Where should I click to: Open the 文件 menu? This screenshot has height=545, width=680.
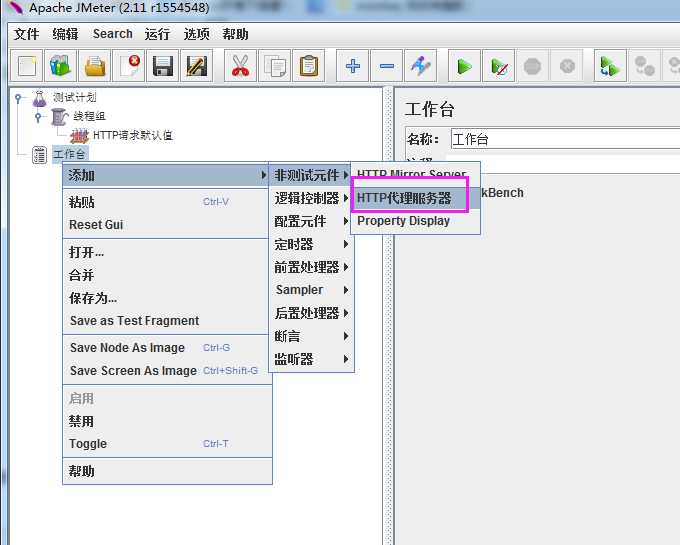(26, 34)
